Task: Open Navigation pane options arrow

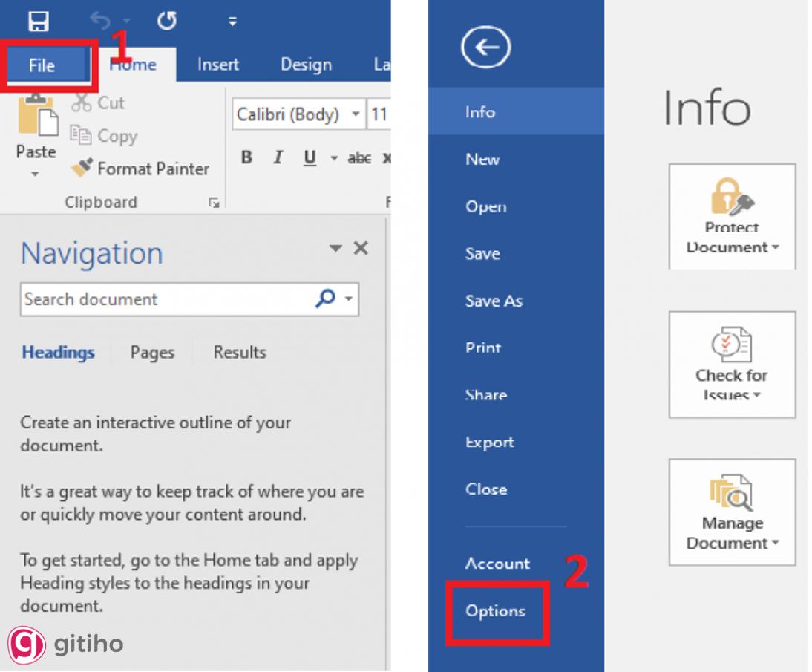Action: coord(335,248)
